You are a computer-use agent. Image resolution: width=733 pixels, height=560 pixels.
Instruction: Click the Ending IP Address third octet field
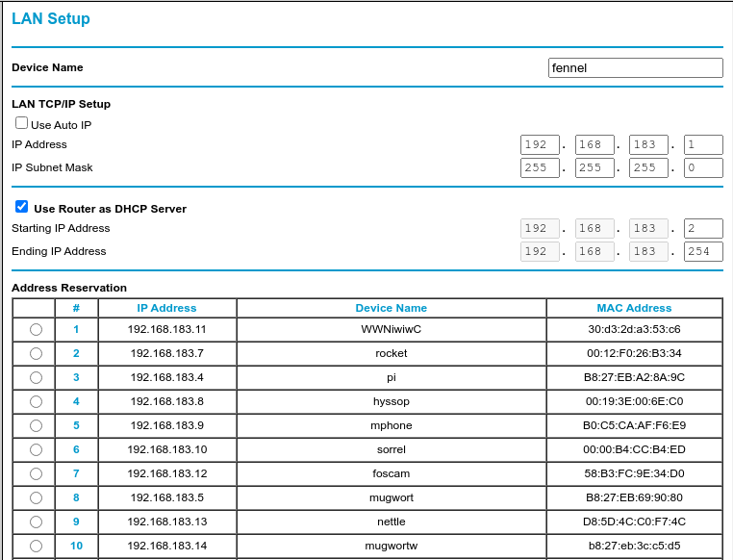(649, 251)
